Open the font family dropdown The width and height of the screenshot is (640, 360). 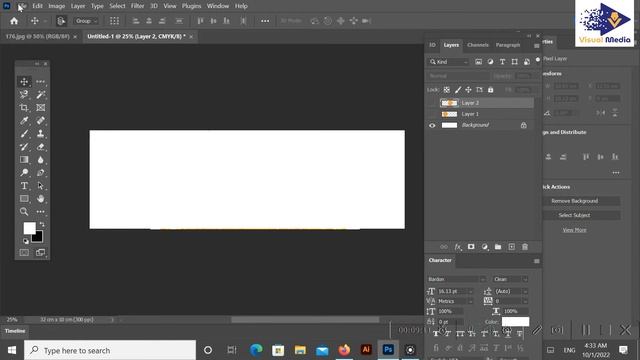coord(456,279)
